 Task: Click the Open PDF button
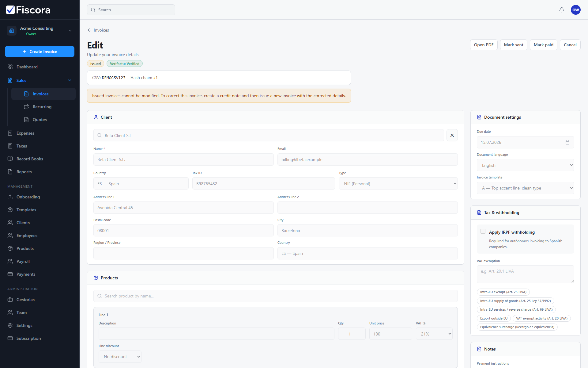(484, 45)
